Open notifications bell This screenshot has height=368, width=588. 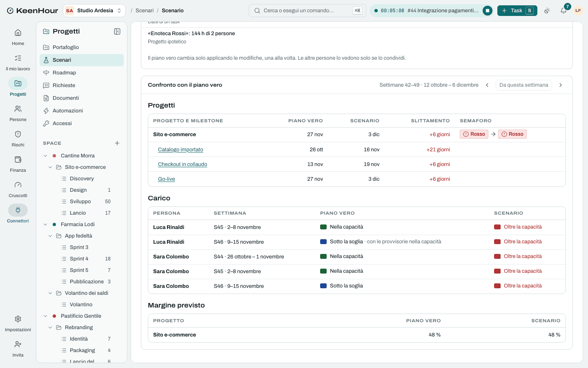[x=563, y=11]
